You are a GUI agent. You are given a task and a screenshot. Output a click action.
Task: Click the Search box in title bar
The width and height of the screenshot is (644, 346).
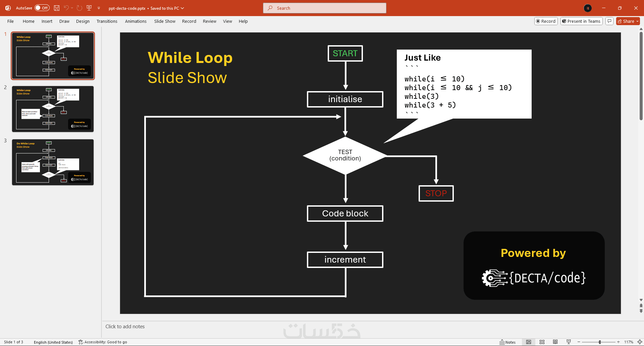tap(325, 8)
